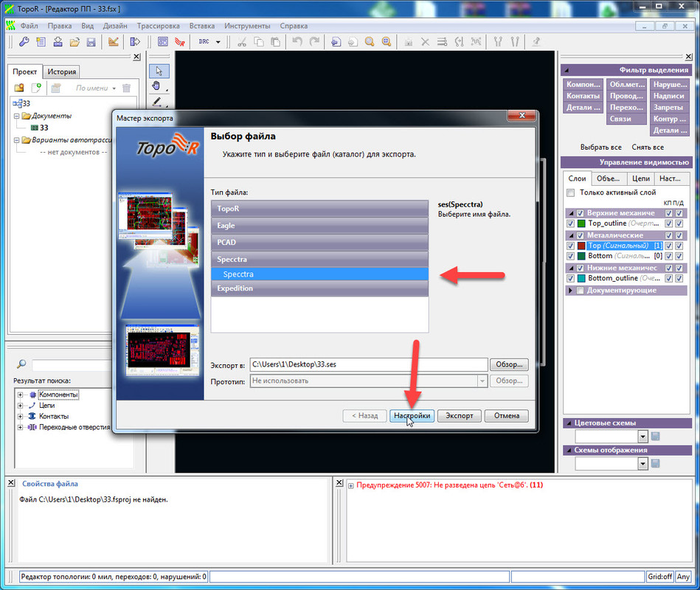Click the new document toolbar icon
This screenshot has height=590, width=700.
point(41,42)
